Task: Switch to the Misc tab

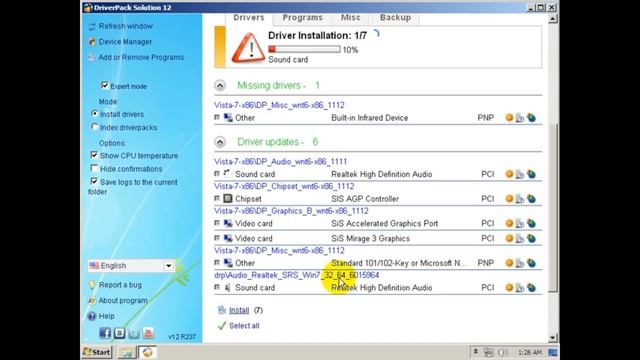Action: coord(351,18)
